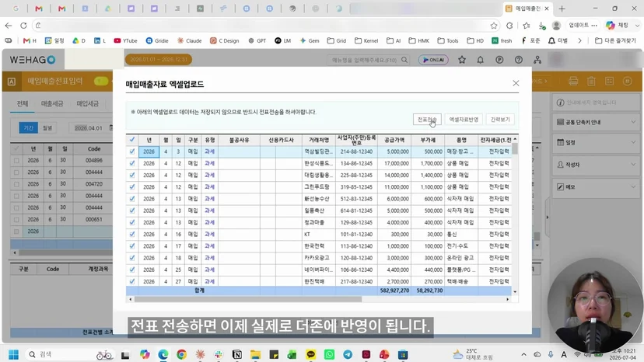Open Notion from the taskbar
The image size is (644, 362).
point(237,354)
